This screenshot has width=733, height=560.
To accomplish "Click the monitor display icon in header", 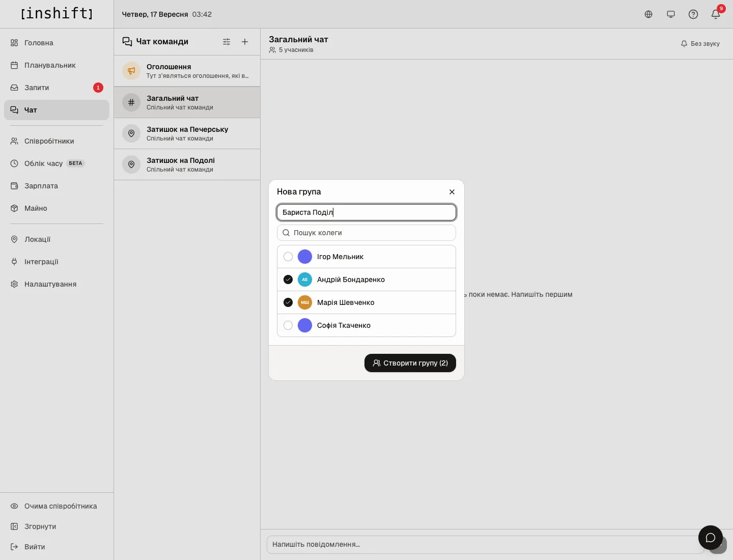I will [671, 14].
